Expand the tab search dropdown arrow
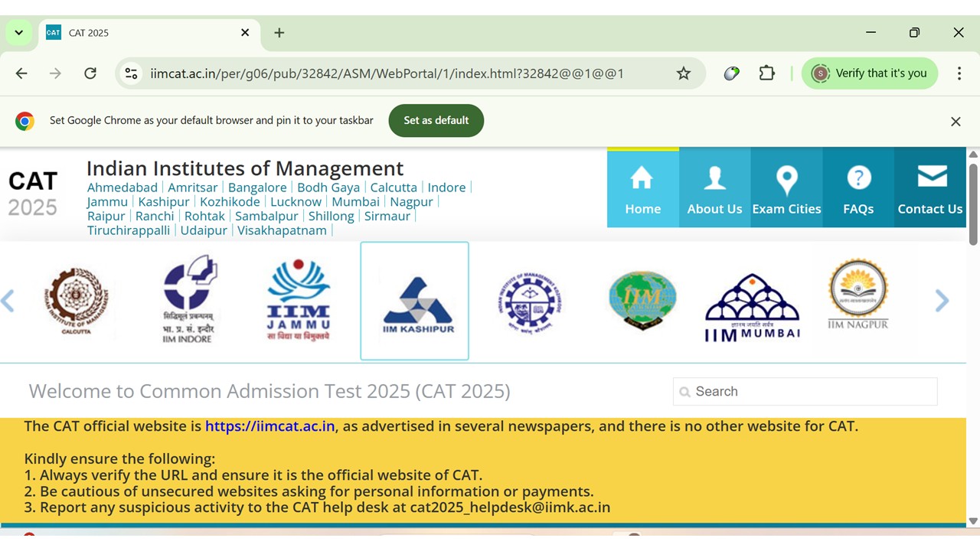This screenshot has width=980, height=551. click(18, 33)
